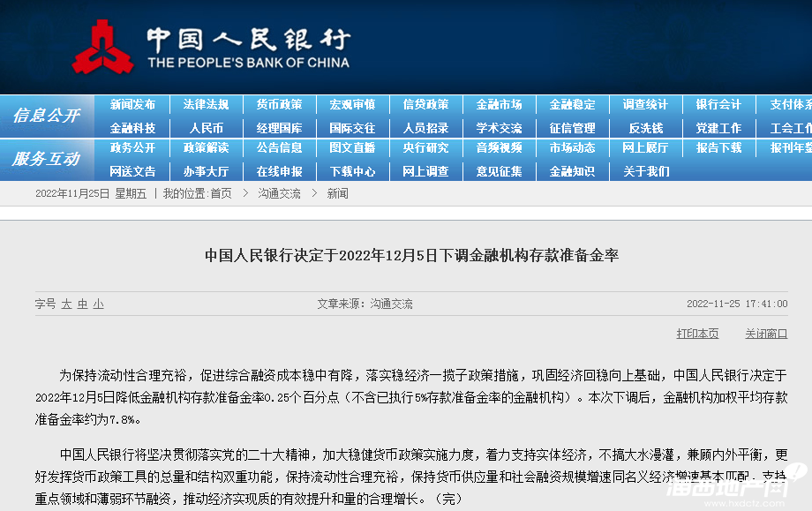The image size is (812, 511).
Task: Go to 调查统计 in the navigation
Action: tap(646, 104)
